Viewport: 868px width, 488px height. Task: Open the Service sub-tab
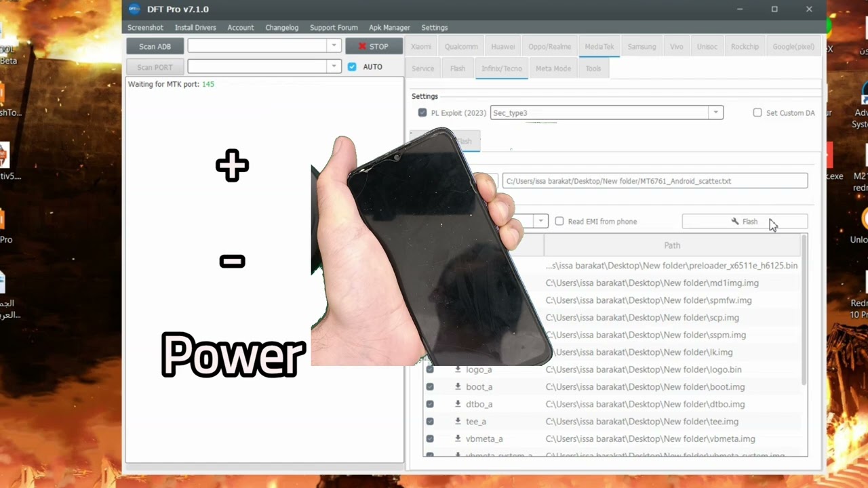coord(423,68)
